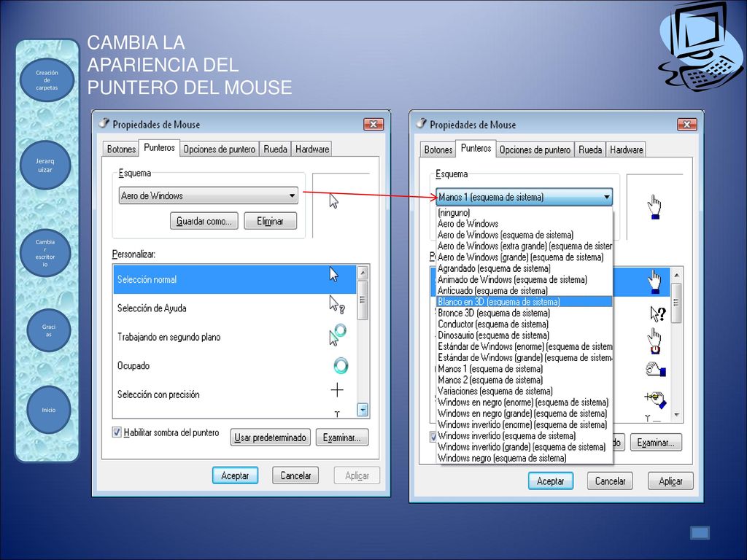Click Aceptar in left window
Screen dimensions: 747x560
click(235, 475)
